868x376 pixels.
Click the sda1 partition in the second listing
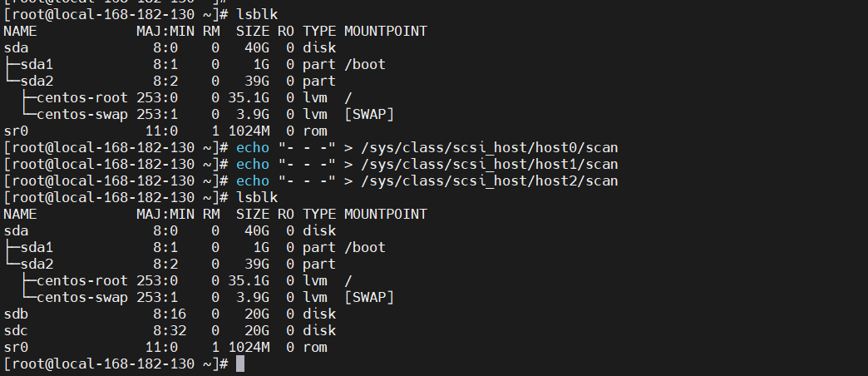click(37, 248)
